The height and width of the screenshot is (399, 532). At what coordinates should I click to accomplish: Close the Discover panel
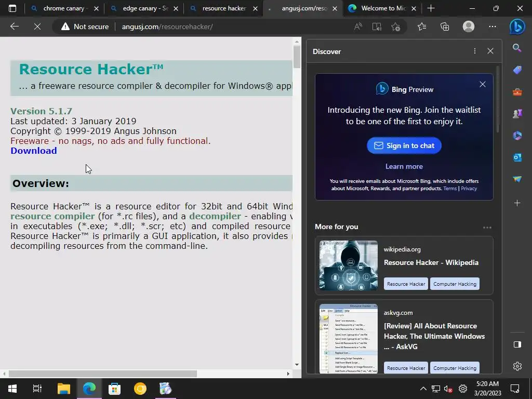490,51
